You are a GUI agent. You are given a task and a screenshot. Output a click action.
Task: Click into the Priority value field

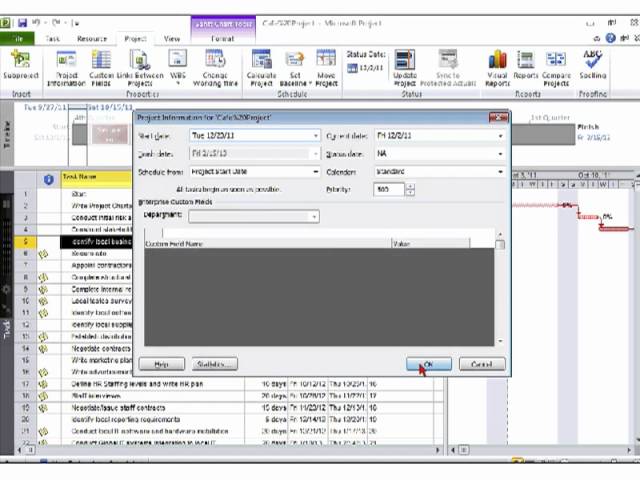coord(389,189)
